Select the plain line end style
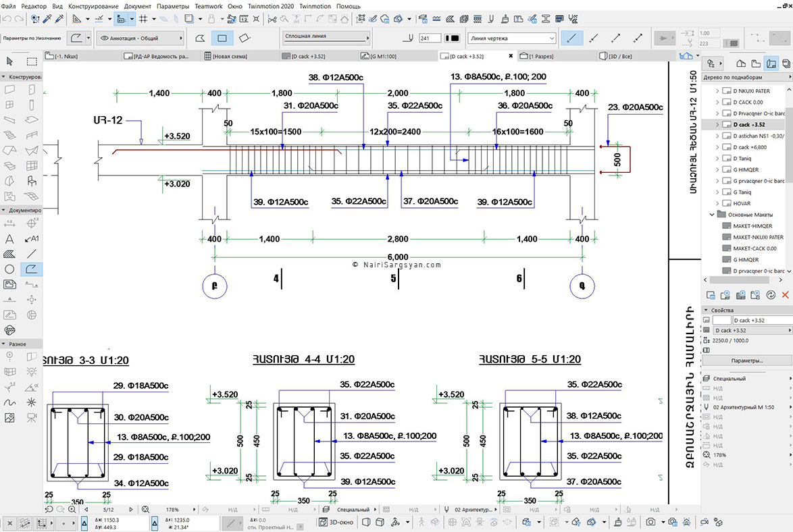 point(572,38)
